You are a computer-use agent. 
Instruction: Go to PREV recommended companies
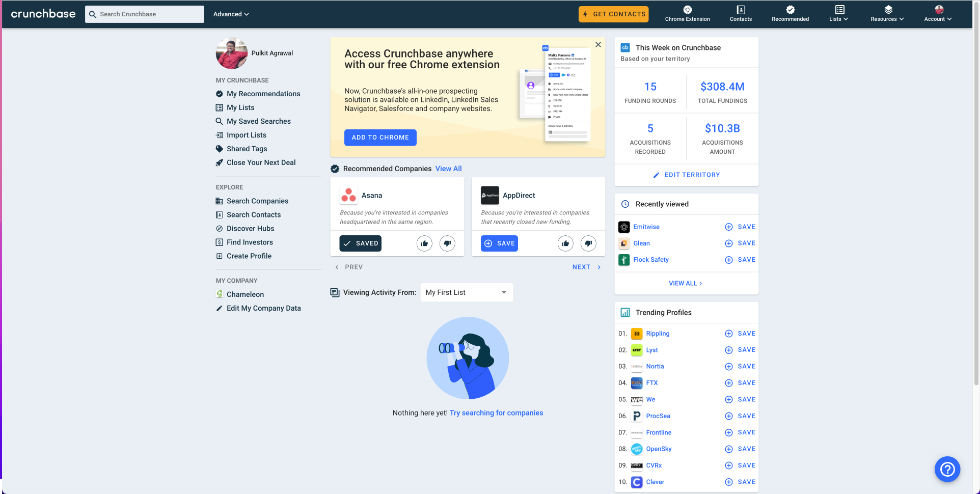click(349, 267)
